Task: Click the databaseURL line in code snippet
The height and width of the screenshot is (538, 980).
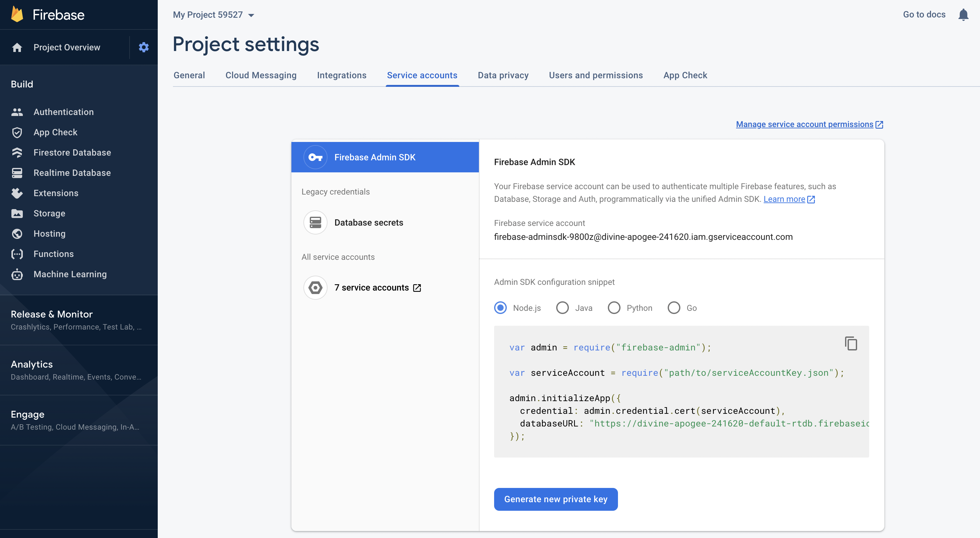Action: (694, 424)
